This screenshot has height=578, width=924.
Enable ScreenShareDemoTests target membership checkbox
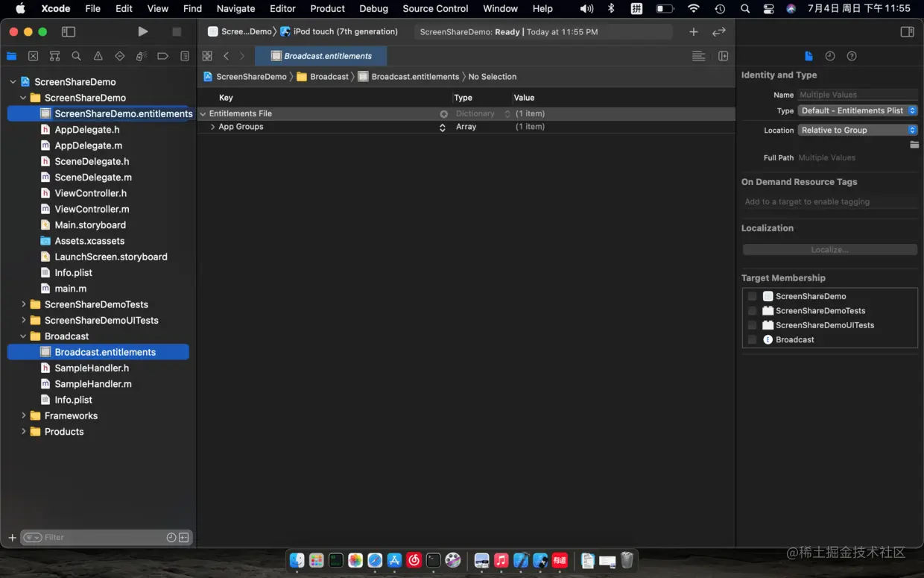753,311
